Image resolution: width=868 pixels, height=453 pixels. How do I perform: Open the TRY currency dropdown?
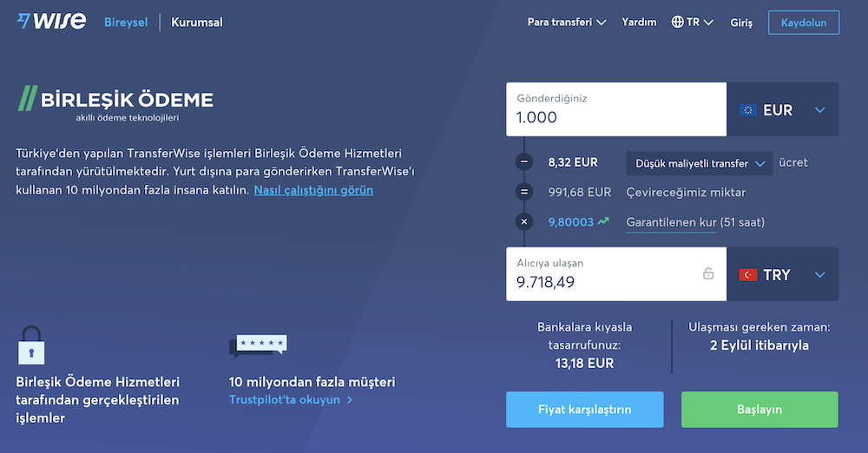click(783, 274)
